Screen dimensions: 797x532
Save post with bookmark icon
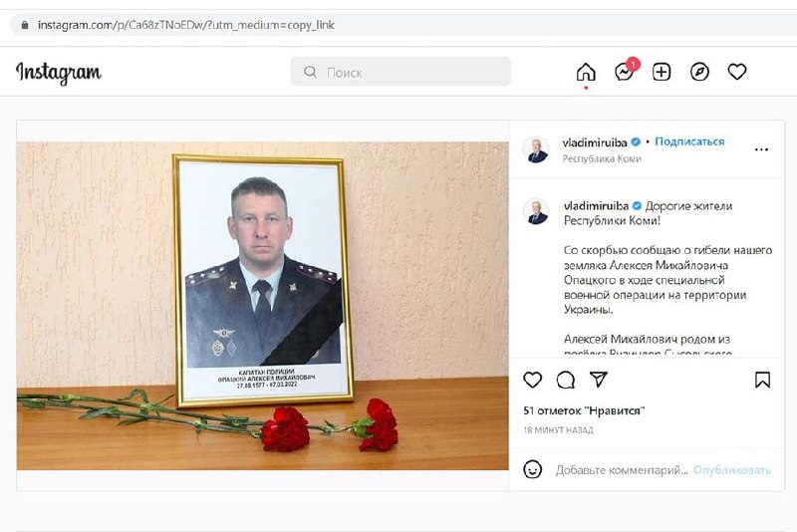click(x=762, y=381)
